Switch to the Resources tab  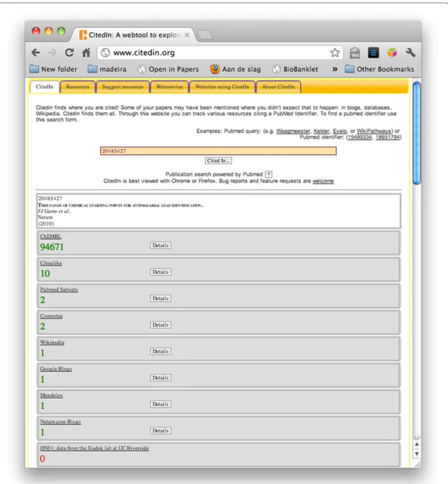tap(78, 87)
